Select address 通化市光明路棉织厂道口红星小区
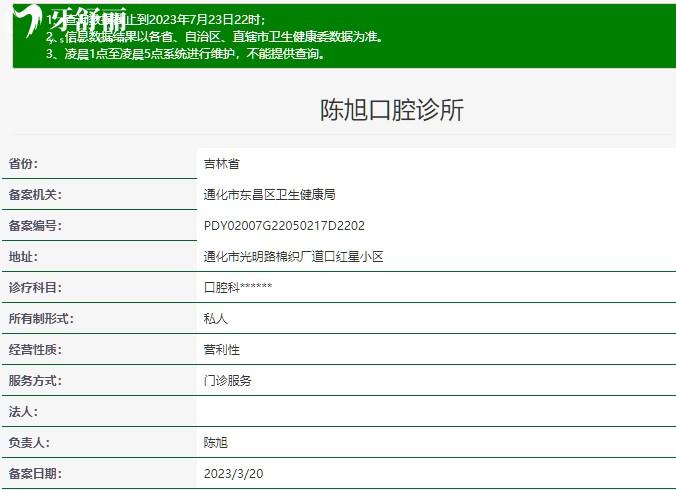Viewport: 676px width, 490px height. point(294,257)
